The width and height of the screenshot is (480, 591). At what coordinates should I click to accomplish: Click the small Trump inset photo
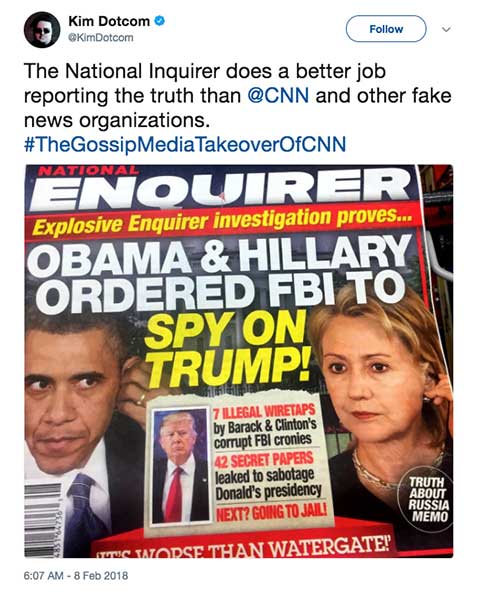(180, 465)
